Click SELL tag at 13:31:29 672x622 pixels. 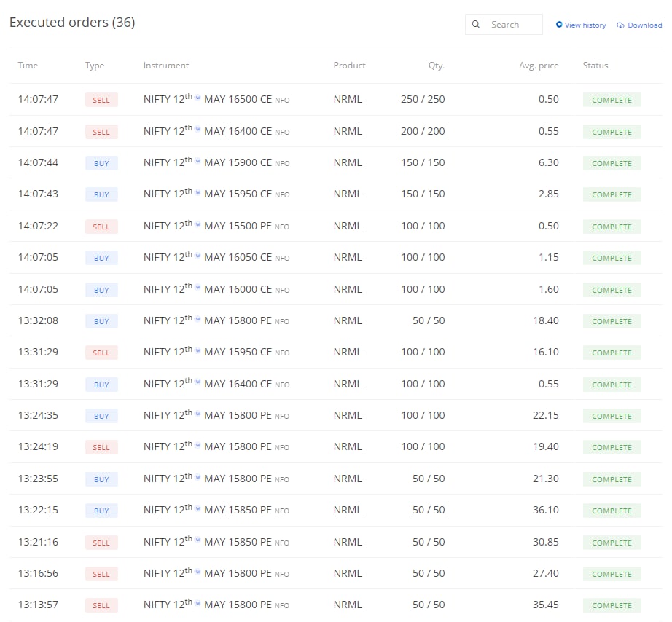click(x=101, y=353)
